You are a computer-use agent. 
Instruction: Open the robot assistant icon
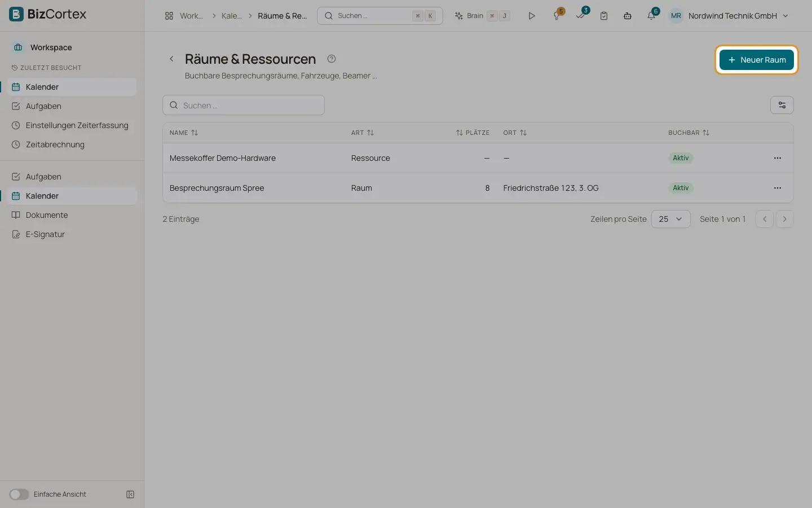click(628, 16)
